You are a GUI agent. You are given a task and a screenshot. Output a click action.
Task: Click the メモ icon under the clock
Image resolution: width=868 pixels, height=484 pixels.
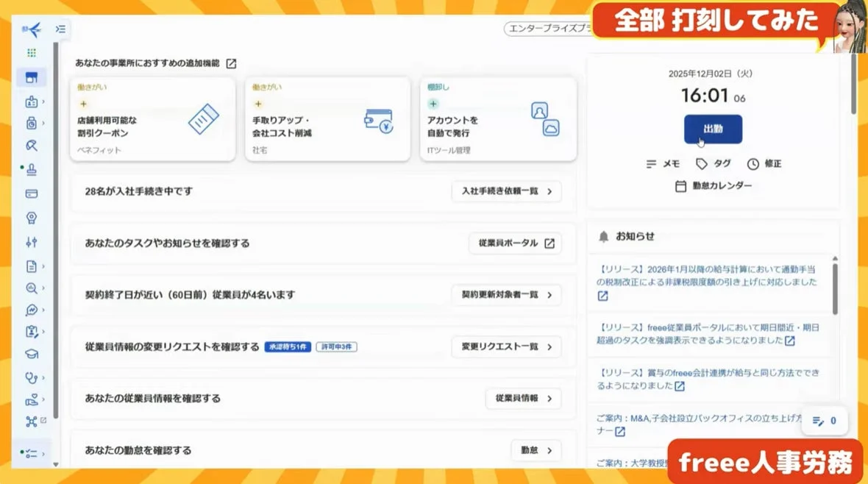(x=652, y=163)
